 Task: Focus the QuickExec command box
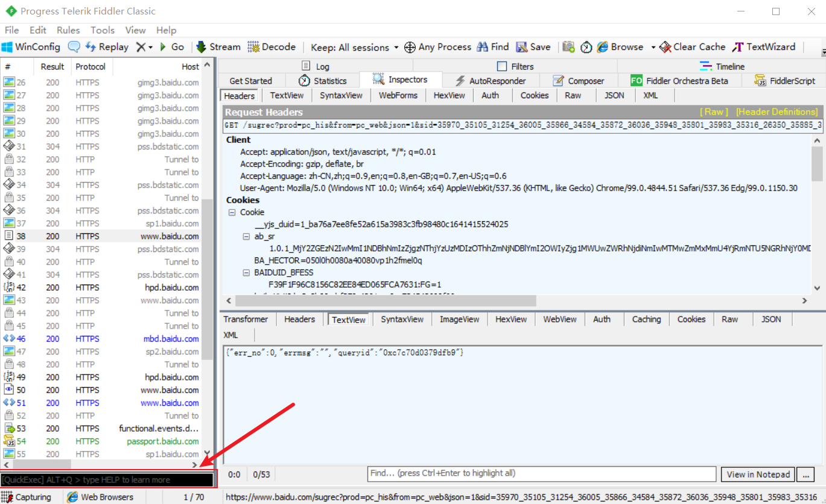click(x=107, y=480)
